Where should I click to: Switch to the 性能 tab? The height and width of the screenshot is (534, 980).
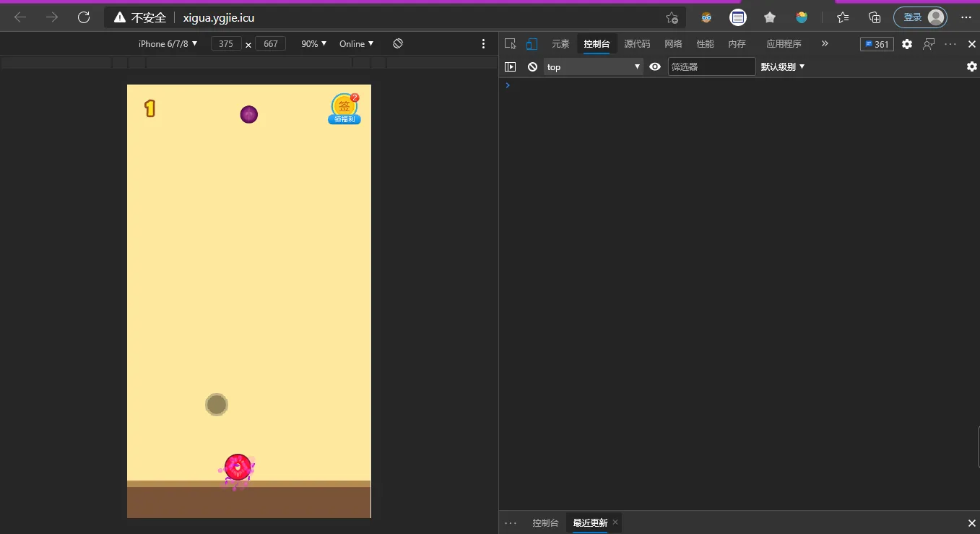pos(705,44)
